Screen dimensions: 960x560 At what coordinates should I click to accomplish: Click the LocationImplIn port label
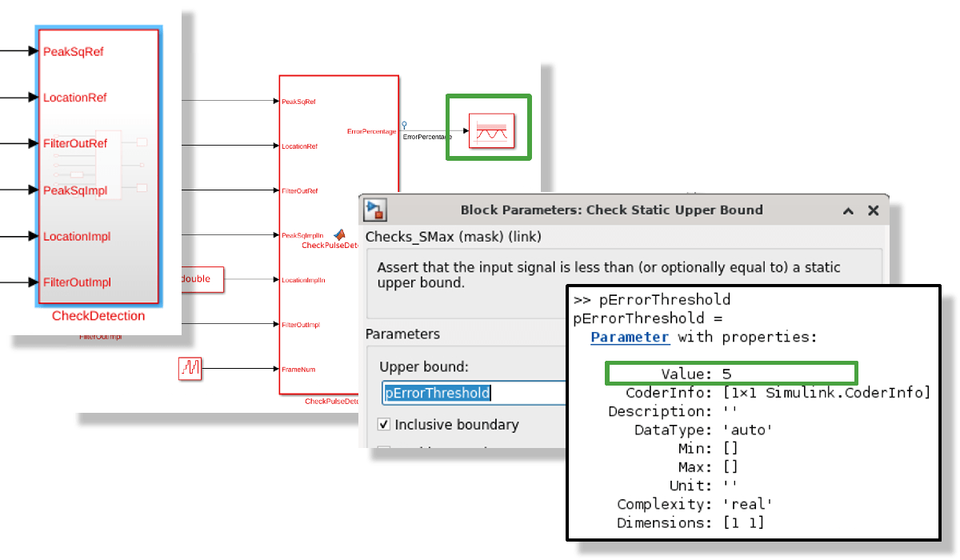point(303,279)
